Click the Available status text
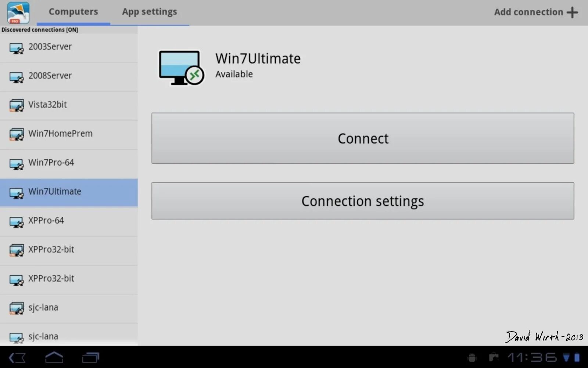The image size is (588, 368). (234, 74)
